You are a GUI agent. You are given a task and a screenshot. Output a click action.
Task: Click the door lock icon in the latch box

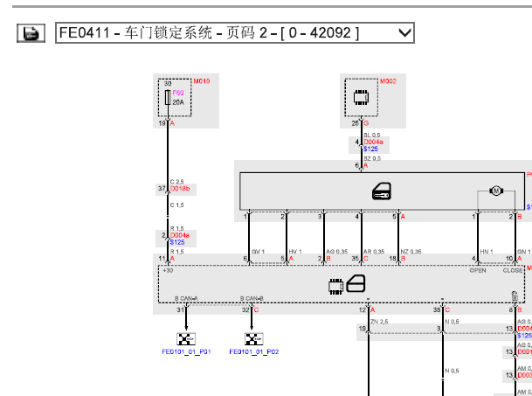pos(382,191)
